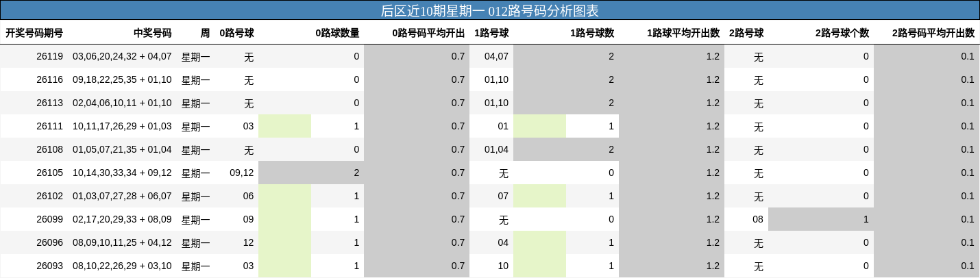The height and width of the screenshot is (278, 980).
Task: Click 2路号球 value 08 in row 26099
Action: coord(758,219)
